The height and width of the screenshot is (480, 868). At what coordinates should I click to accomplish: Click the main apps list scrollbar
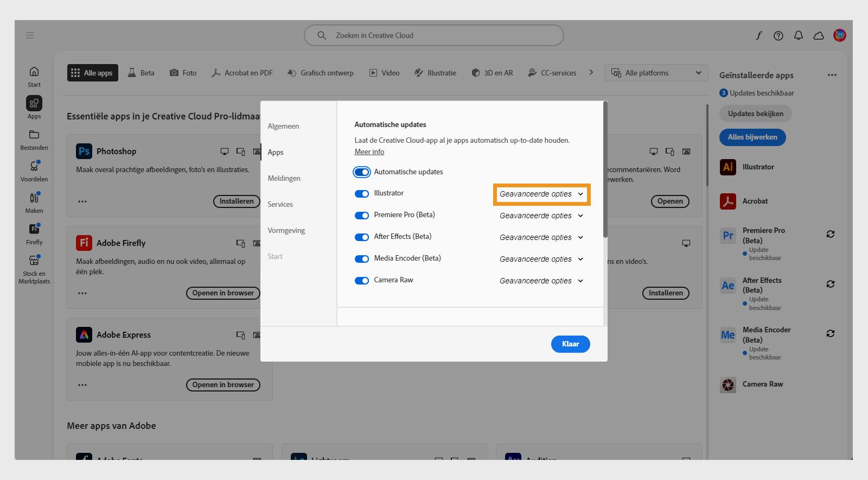707,146
